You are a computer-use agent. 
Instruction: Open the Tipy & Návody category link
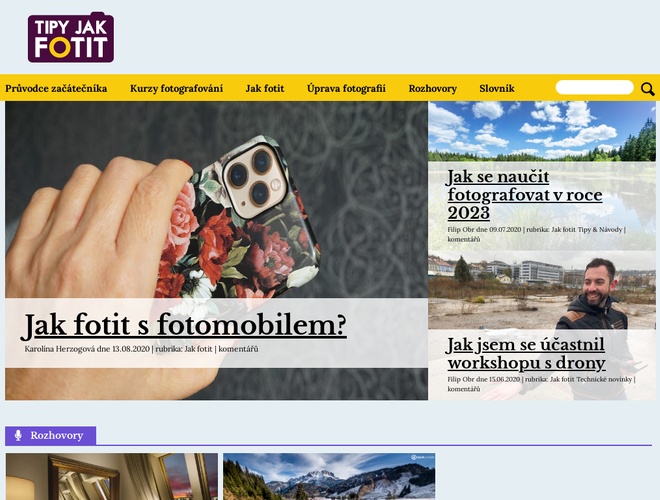599,229
